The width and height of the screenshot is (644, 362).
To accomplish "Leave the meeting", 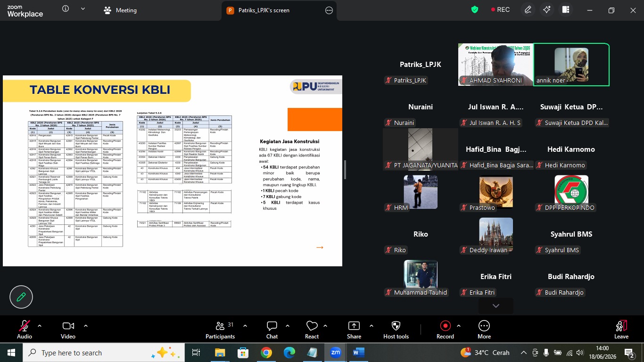I will 621,329.
